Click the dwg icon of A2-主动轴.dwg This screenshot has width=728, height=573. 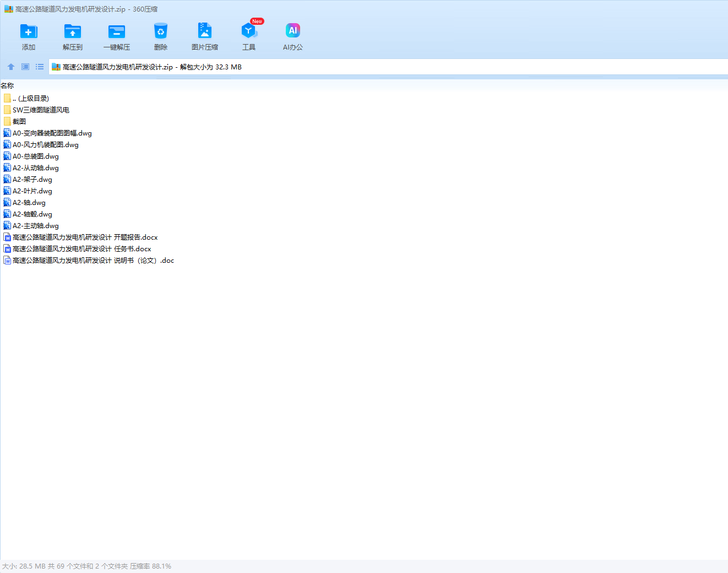[x=7, y=225]
